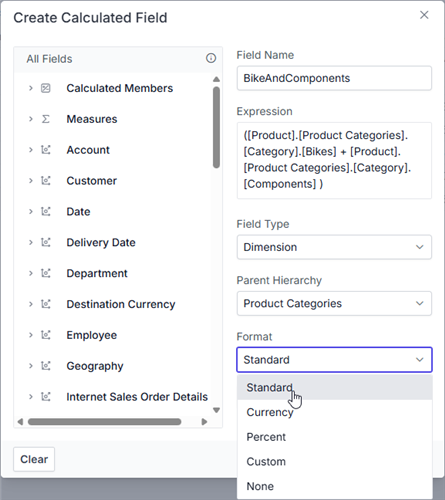445x500 pixels.
Task: Expand the Date node
Action: [x=31, y=212]
